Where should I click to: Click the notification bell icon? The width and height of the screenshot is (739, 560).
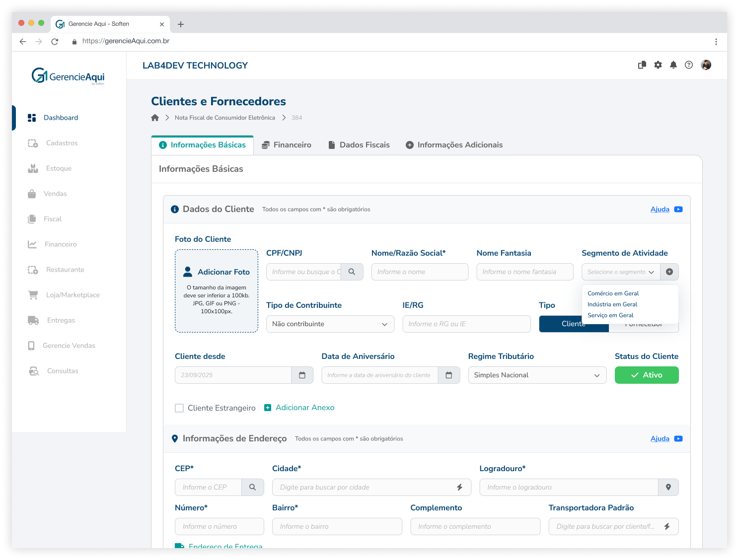click(673, 65)
